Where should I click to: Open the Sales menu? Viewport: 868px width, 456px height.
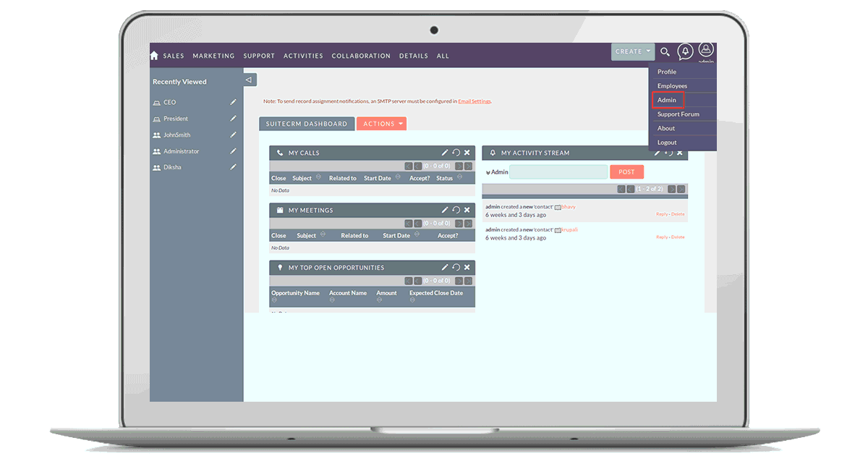[174, 56]
